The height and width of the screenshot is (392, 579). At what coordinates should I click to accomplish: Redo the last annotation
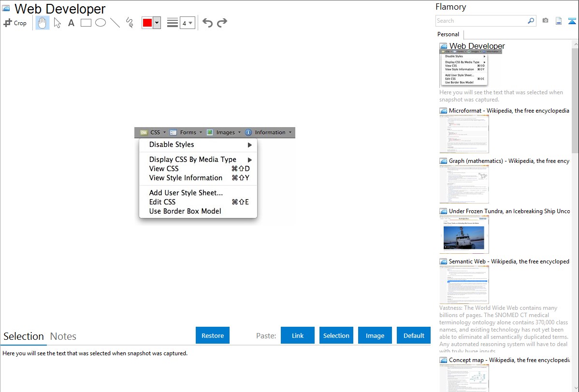coord(222,23)
